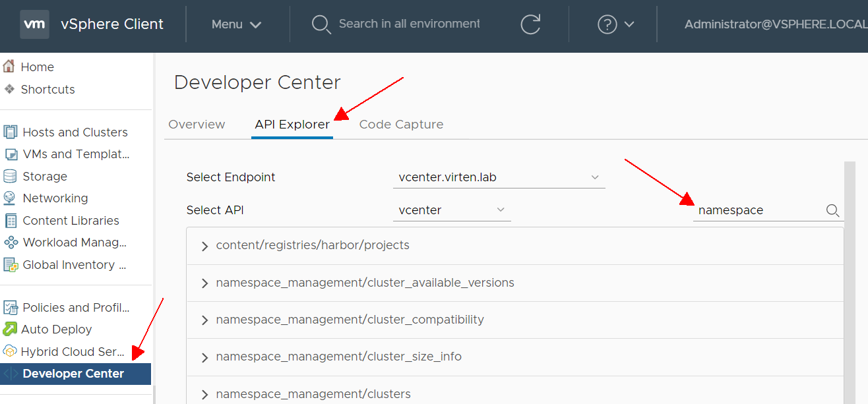Open the Administrator@VSPHERE.LOCAL user menu
This screenshot has height=404, width=868.
click(776, 24)
